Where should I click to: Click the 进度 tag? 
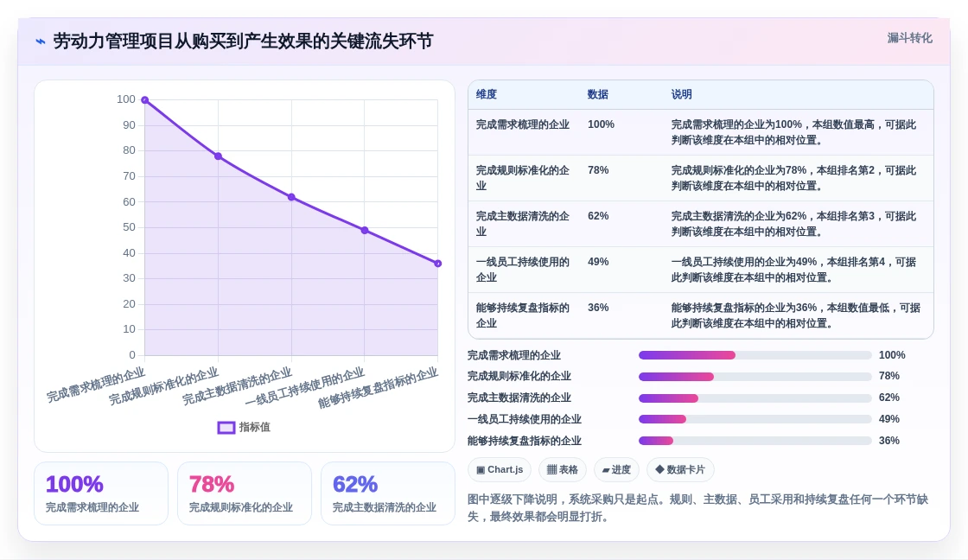click(x=616, y=470)
